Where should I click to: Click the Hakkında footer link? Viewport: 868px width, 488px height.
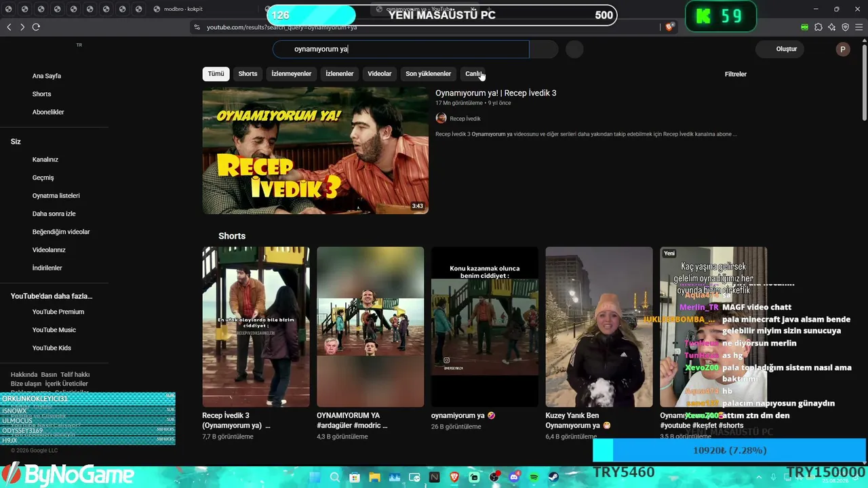24,375
